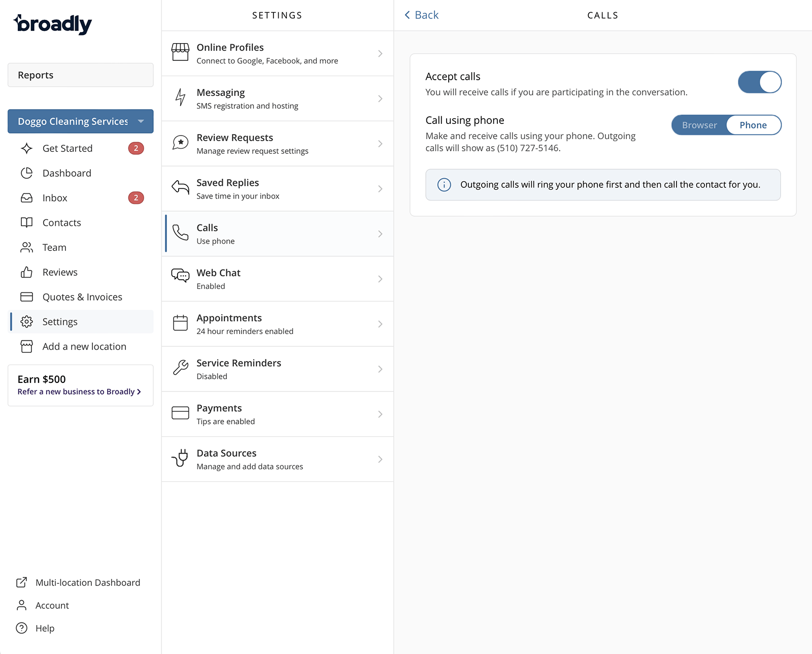Expand Online Profiles via its chevron
The width and height of the screenshot is (812, 654).
click(380, 53)
